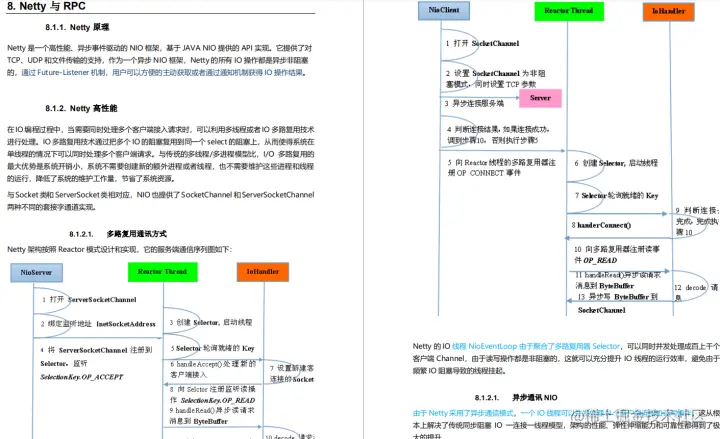720x439 pixels.
Task: Click step "5 Selector 轮询就绪的 Key"
Action: point(212,348)
